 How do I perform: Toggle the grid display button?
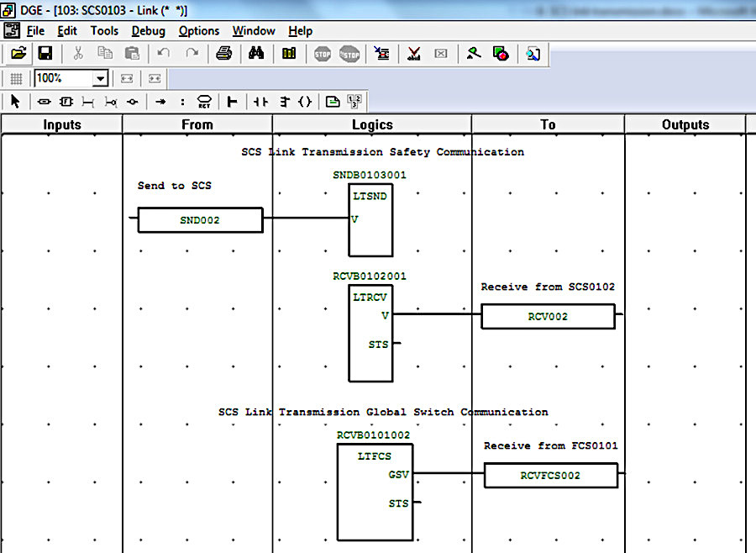tap(17, 78)
